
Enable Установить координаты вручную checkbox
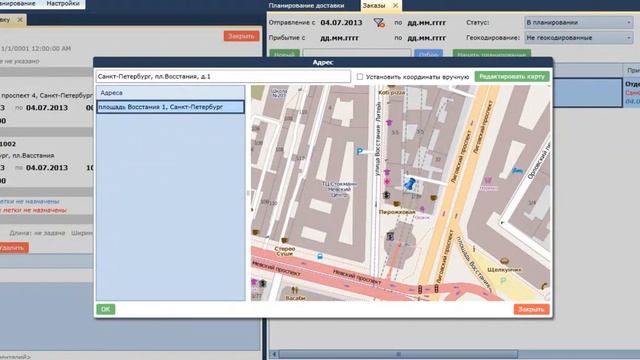(360, 76)
